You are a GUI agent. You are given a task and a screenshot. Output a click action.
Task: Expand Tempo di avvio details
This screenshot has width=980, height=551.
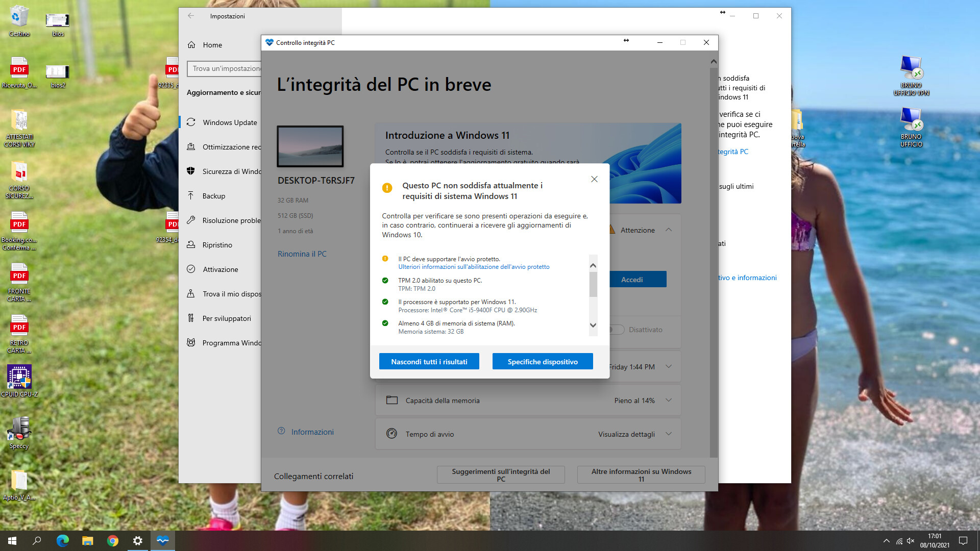(x=669, y=434)
